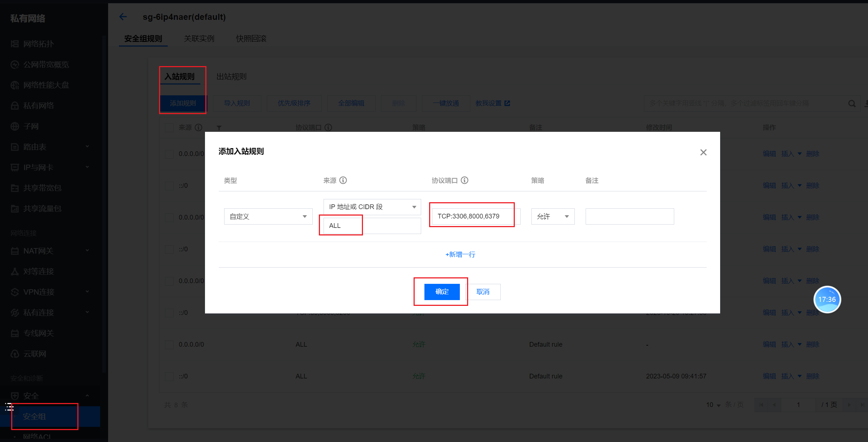
Task: Click the menu list icon near 安全组
Action: point(9,407)
